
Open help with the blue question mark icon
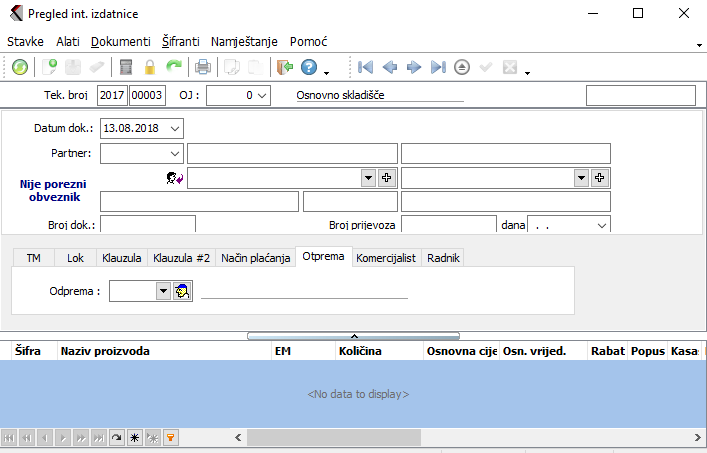308,68
